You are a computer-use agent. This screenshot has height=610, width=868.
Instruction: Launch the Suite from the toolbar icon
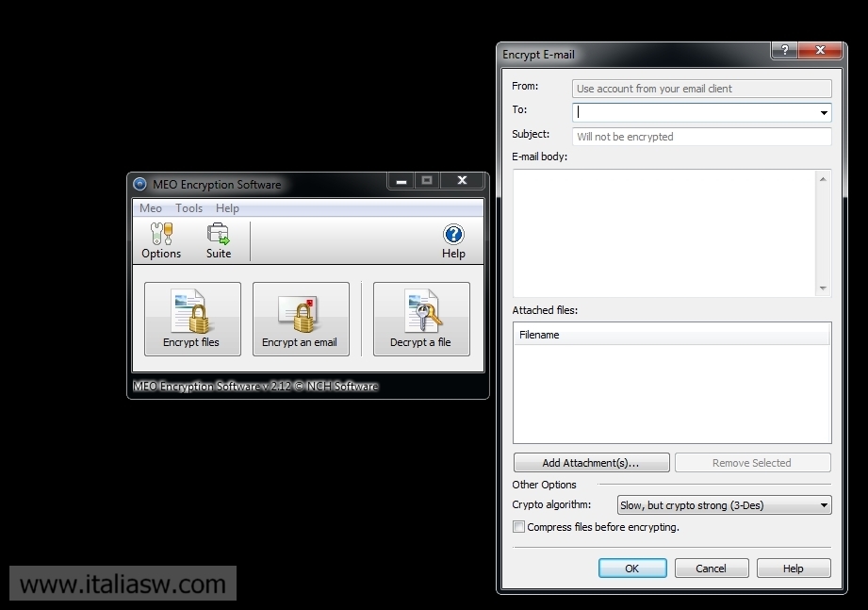tap(219, 239)
